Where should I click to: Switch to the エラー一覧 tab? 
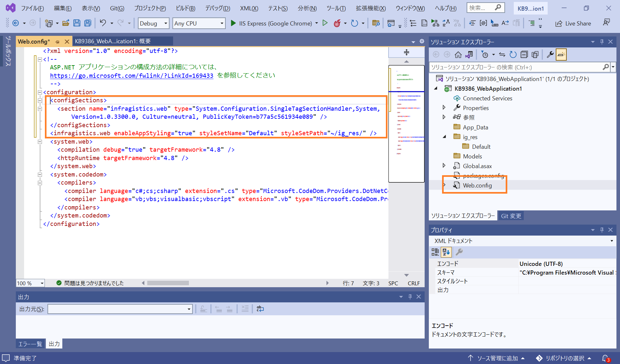pos(30,344)
